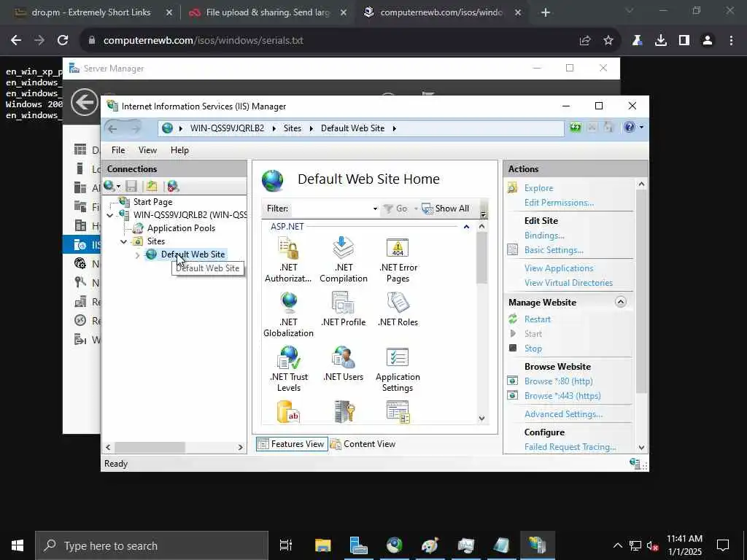Open the IIS Manager help question mark icon
The height and width of the screenshot is (560, 747).
pyautogui.click(x=630, y=127)
